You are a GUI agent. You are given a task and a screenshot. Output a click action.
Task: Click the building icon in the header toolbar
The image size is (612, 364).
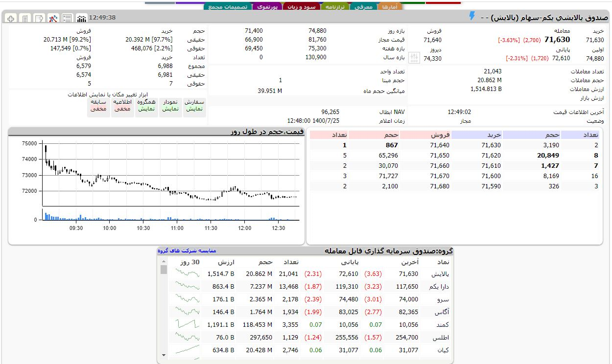coord(25,19)
